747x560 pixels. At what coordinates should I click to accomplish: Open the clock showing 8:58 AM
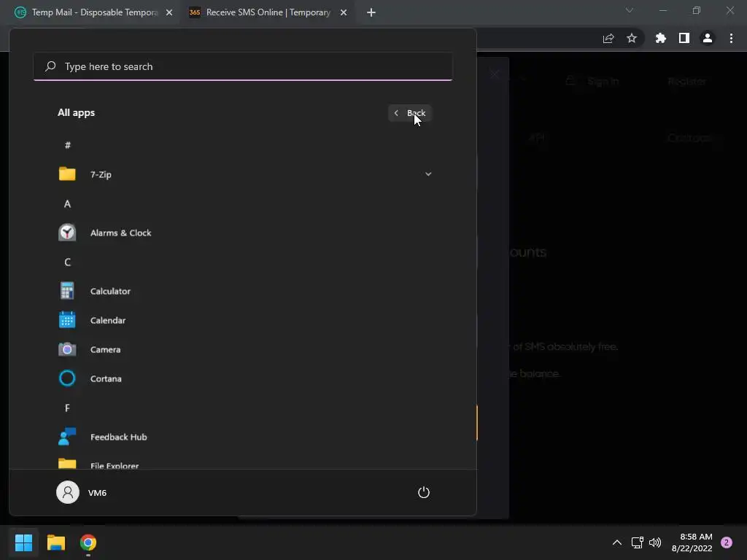692,542
